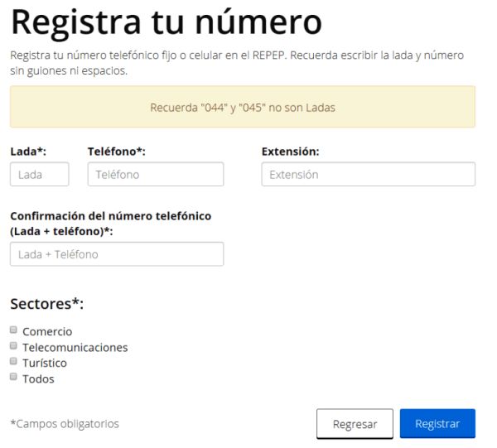Viewport: 497px width, 448px height.
Task: Click the "Confirmación del número telefónico" label
Action: click(x=110, y=216)
